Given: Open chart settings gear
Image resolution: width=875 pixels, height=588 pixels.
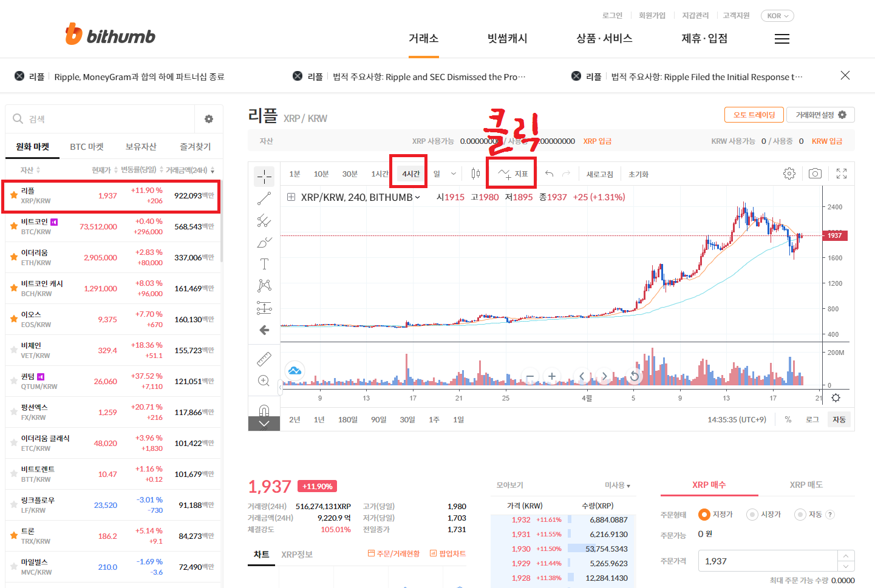Looking at the screenshot, I should [x=789, y=174].
